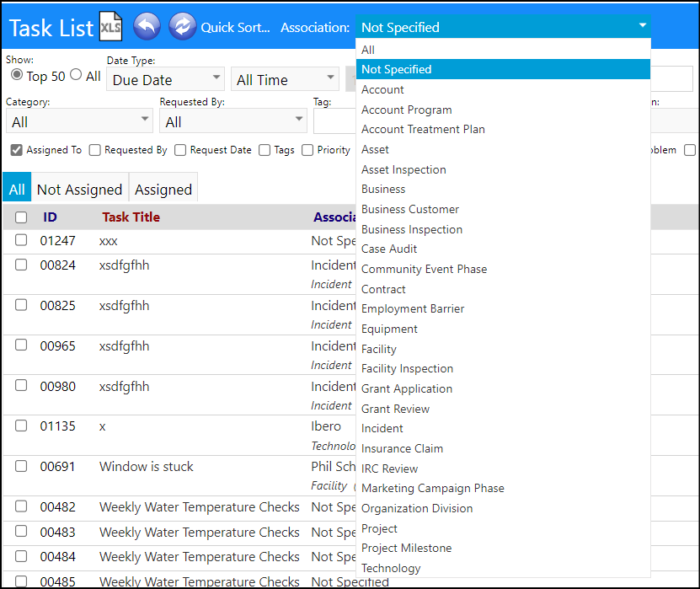Choose Not Specified in Association list
Viewport: 700px width, 589px height.
coord(503,69)
